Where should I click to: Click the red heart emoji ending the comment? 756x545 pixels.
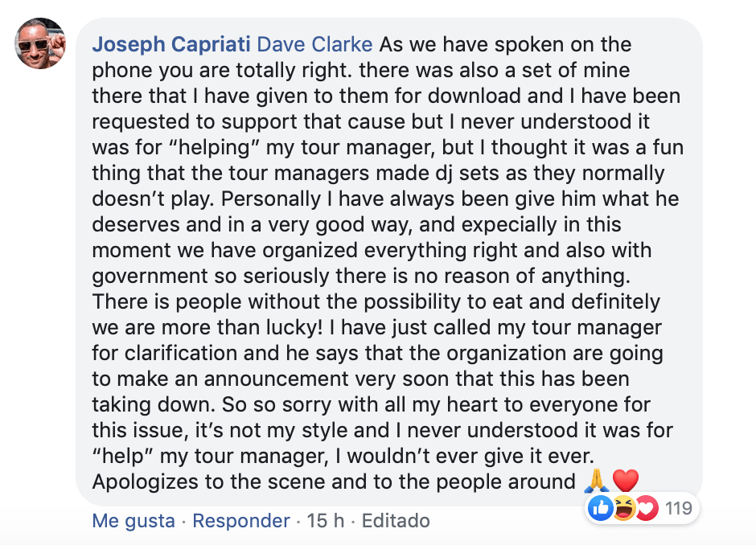point(626,481)
